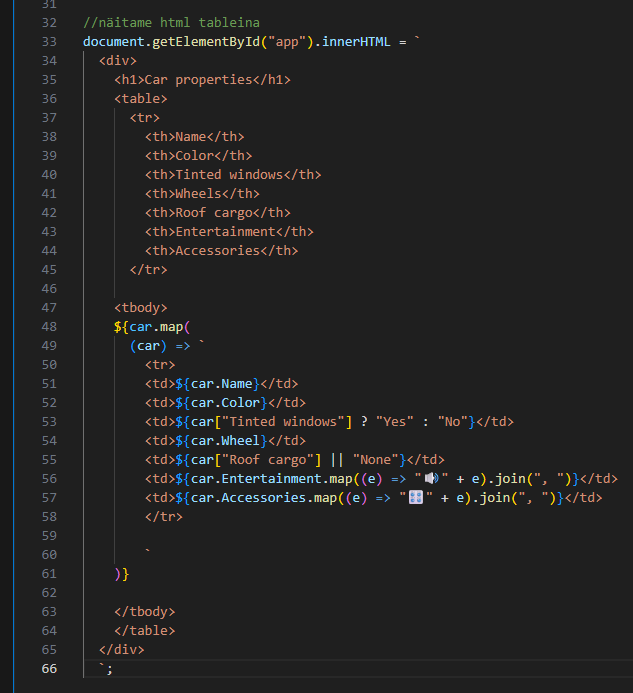Click the "Tinted windows" header on line 40
Viewport: 633px width, 693px height.
tap(229, 175)
